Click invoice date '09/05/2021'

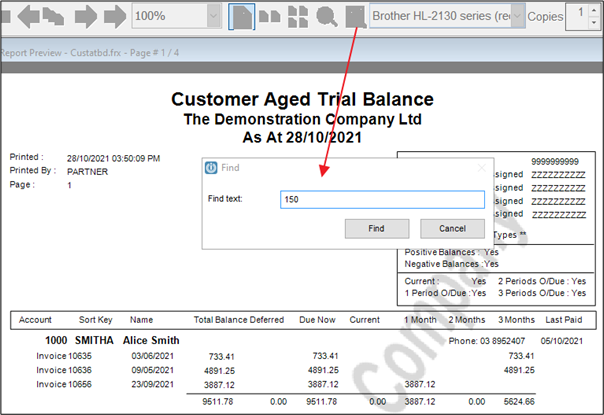153,370
